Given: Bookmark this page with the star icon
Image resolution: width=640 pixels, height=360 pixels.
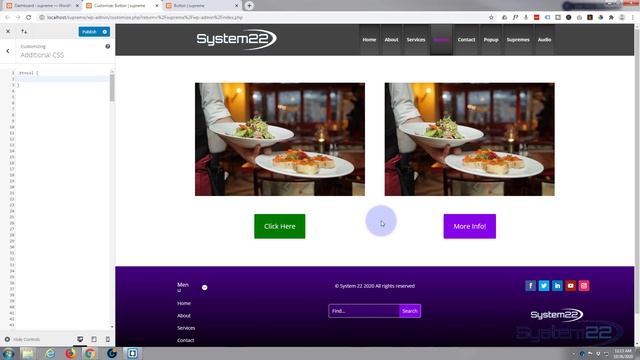Looking at the screenshot, I should pos(491,18).
